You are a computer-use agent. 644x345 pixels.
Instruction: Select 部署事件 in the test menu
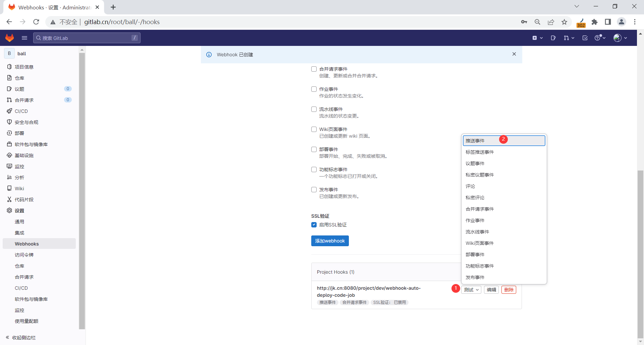tap(504, 255)
